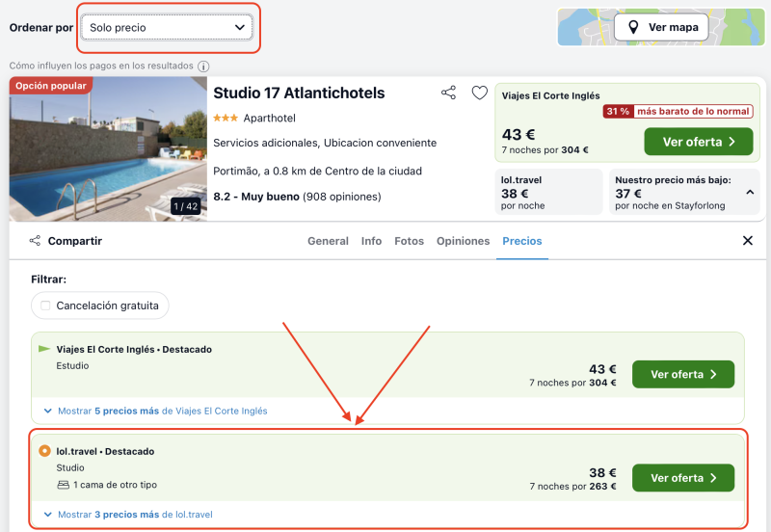The image size is (771, 532).
Task: Save hotel with the heart icon
Action: click(x=479, y=93)
